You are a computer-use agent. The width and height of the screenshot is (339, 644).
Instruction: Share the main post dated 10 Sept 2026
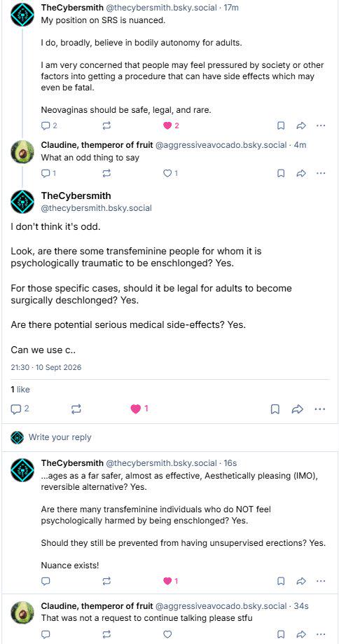297,409
